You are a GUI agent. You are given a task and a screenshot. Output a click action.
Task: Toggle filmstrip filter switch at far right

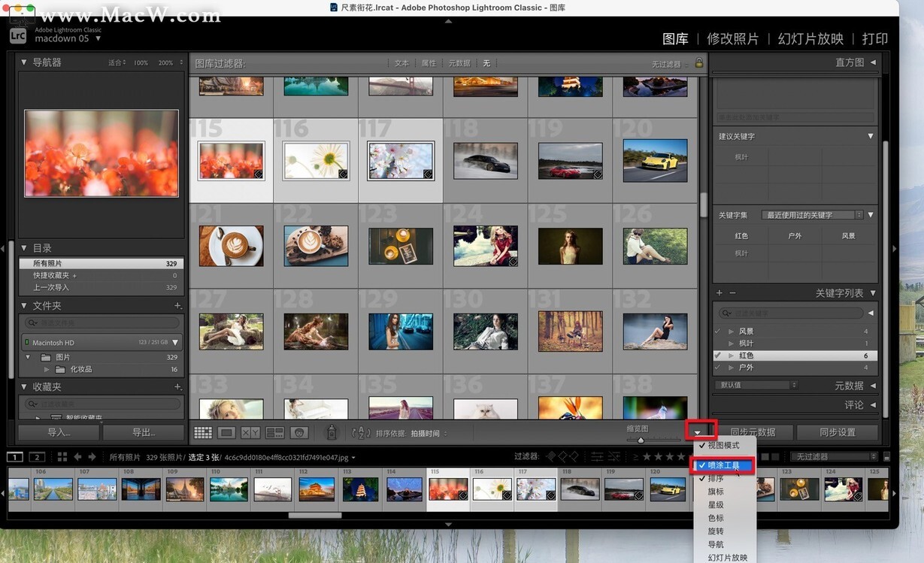point(886,457)
